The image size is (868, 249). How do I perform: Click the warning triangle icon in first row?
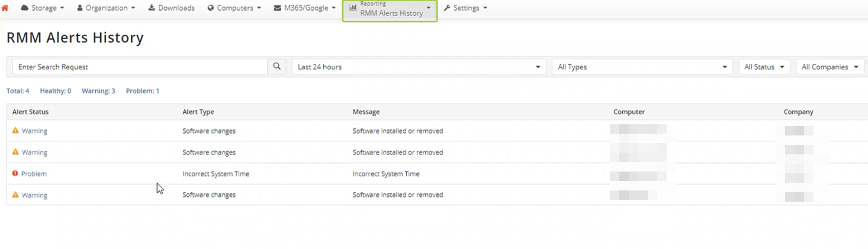point(15,131)
